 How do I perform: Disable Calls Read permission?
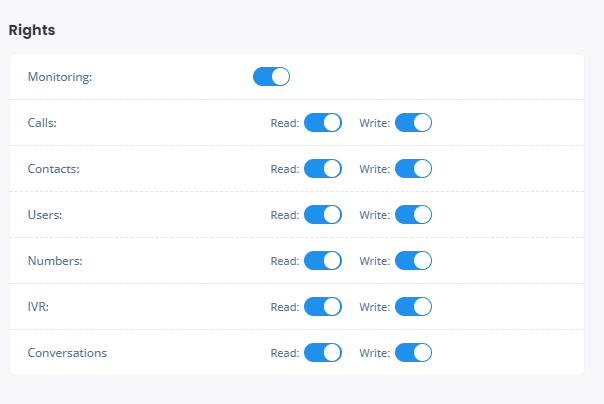coord(323,122)
